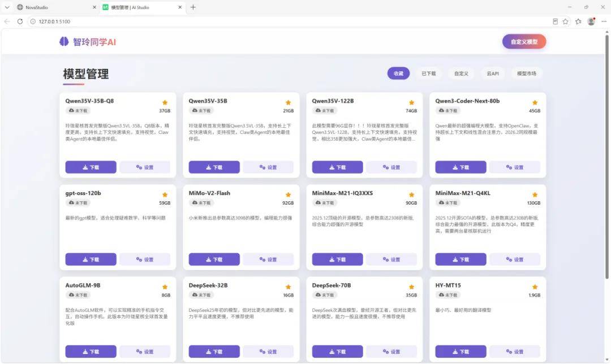Click the 自定义模型 button
This screenshot has width=611, height=364.
[x=524, y=42]
